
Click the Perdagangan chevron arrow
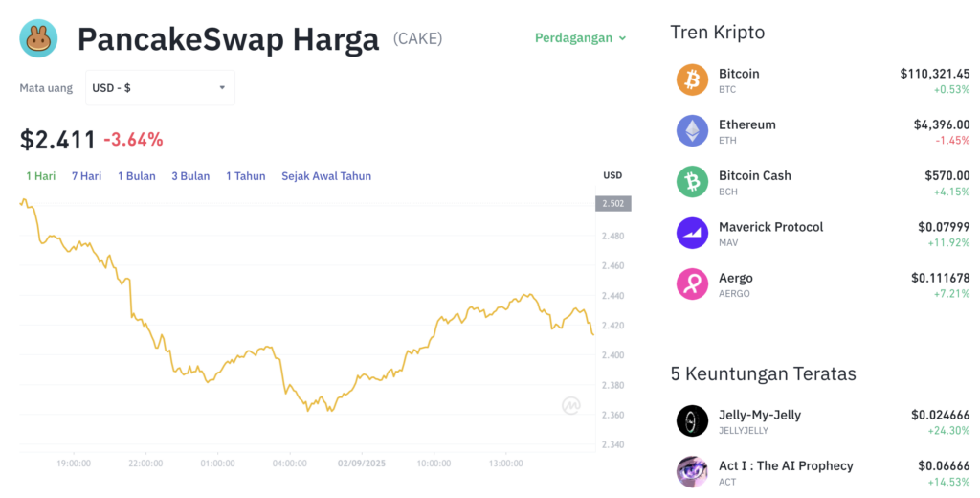[622, 38]
